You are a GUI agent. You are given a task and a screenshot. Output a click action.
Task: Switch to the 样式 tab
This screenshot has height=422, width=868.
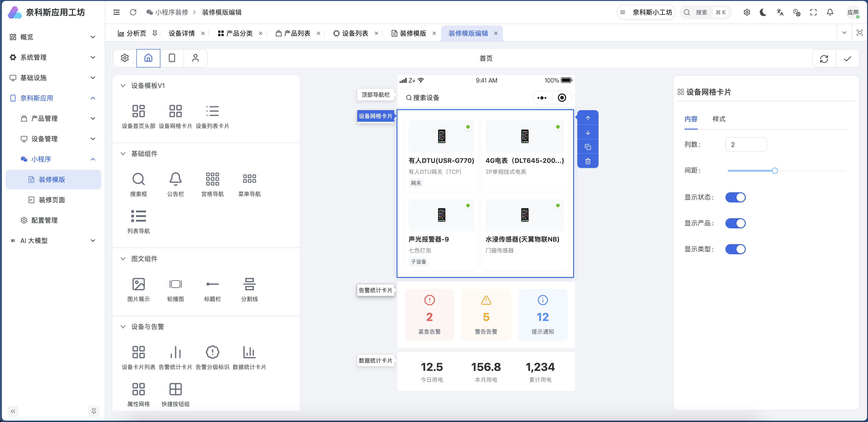click(x=719, y=119)
